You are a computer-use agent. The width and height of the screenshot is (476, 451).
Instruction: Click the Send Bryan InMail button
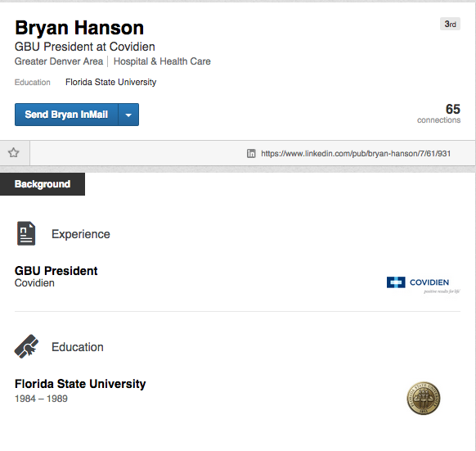[66, 115]
